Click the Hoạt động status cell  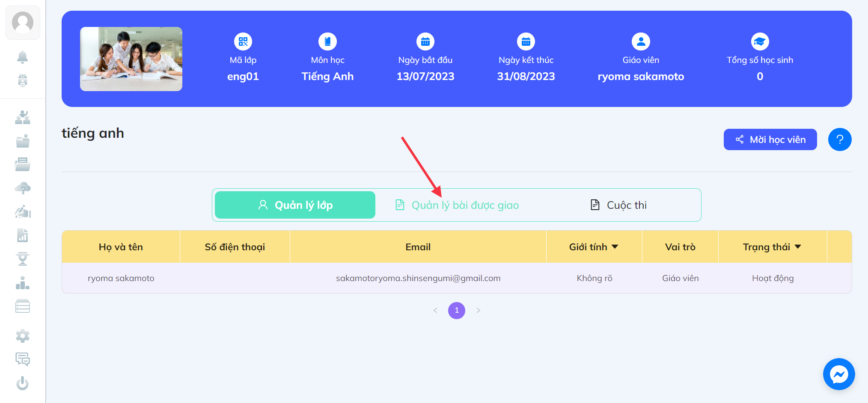point(773,278)
